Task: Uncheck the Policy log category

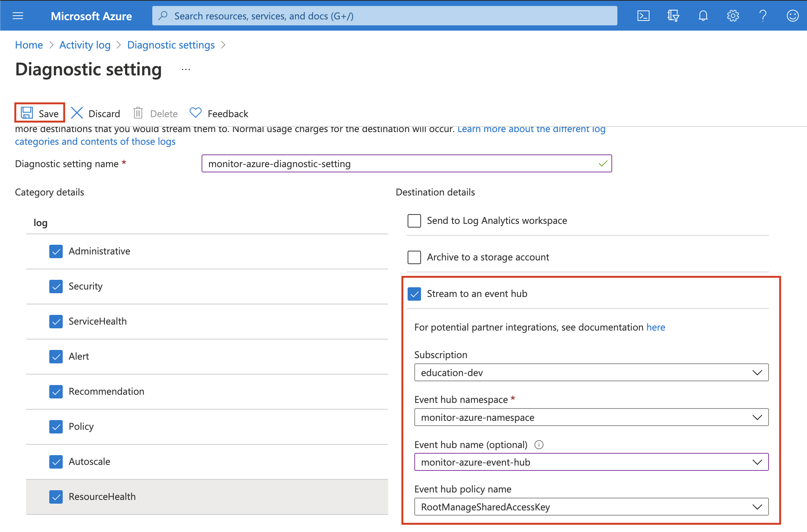Action: tap(56, 427)
